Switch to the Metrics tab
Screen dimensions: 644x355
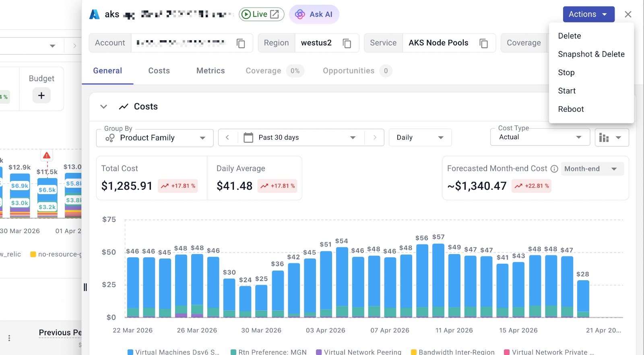[x=211, y=71]
